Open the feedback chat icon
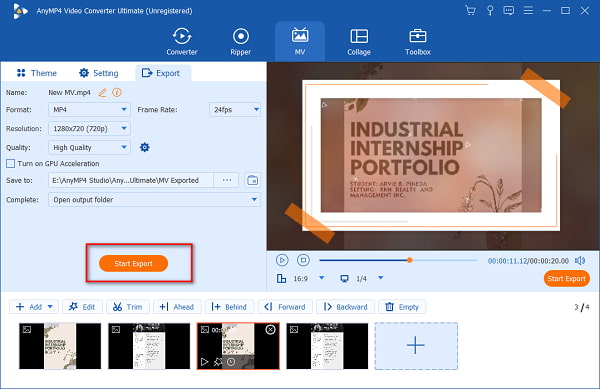 coord(509,10)
